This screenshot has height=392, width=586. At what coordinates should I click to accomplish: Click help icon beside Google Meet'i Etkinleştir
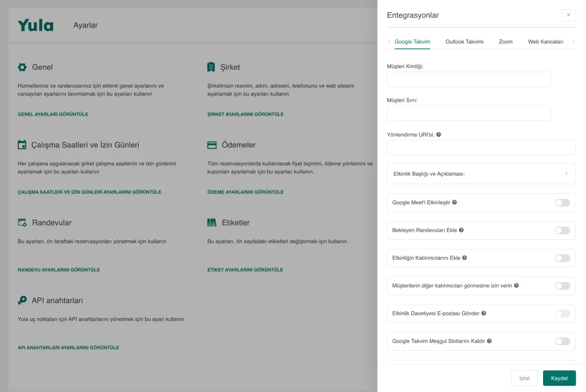pyautogui.click(x=454, y=203)
